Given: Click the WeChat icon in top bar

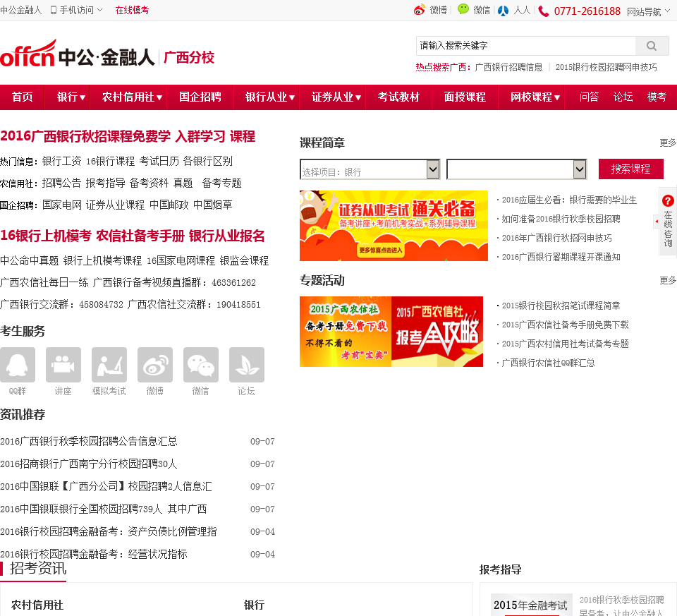Looking at the screenshot, I should [463, 9].
